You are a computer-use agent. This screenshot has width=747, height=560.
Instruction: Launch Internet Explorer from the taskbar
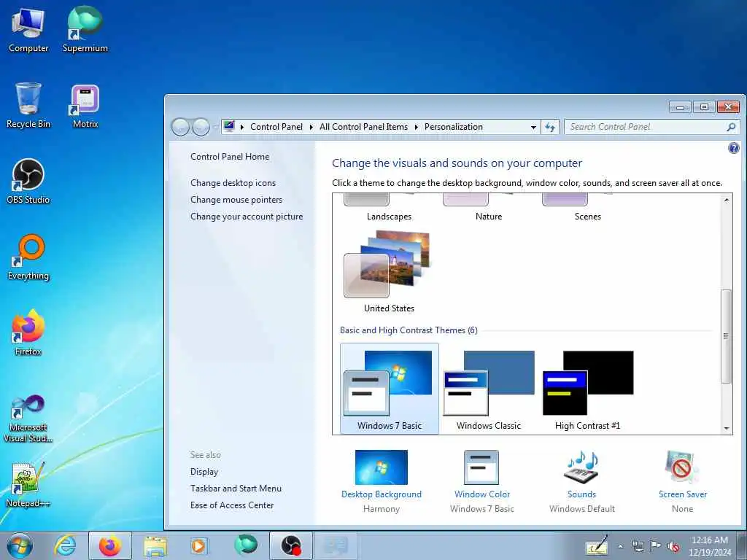click(x=65, y=545)
